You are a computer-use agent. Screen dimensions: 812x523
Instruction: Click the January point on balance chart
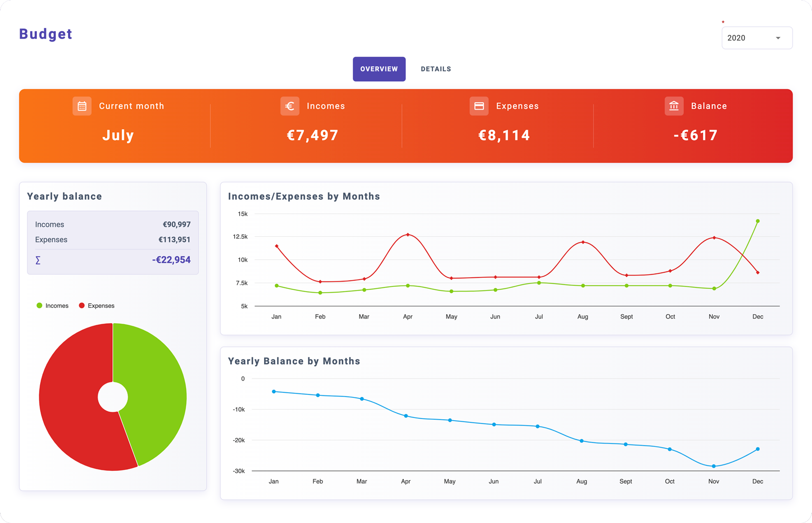pos(274,392)
